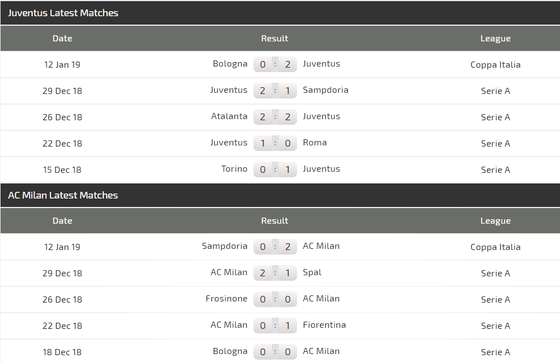Select the League column header in AC Milan table

coord(495,221)
